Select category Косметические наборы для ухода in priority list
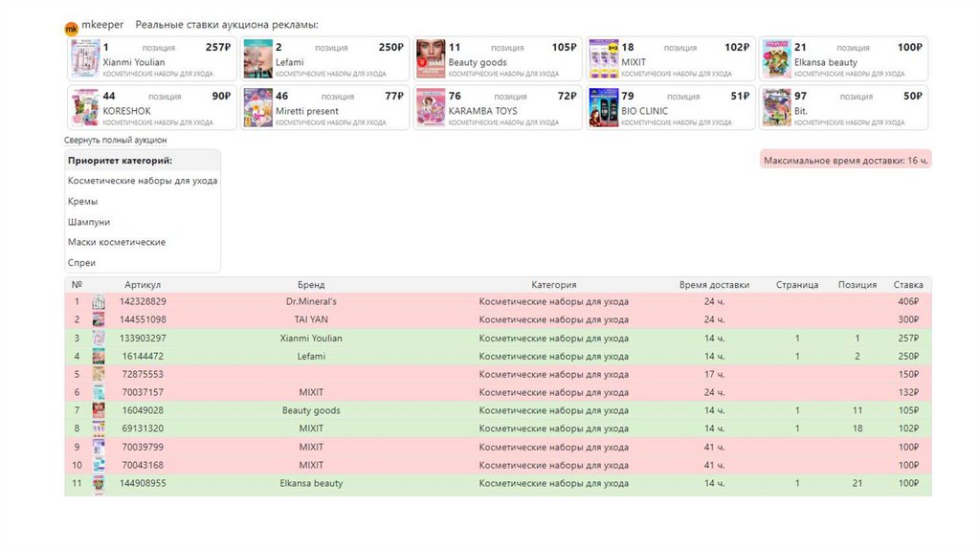This screenshot has height=549, width=980. 143,181
